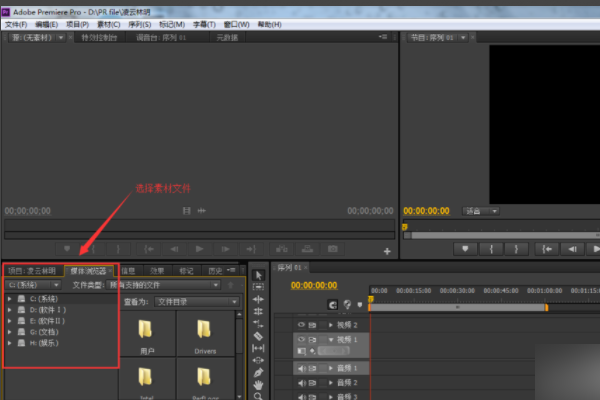Click display style icon under 视频 1
The height and width of the screenshot is (400, 600).
tap(302, 351)
